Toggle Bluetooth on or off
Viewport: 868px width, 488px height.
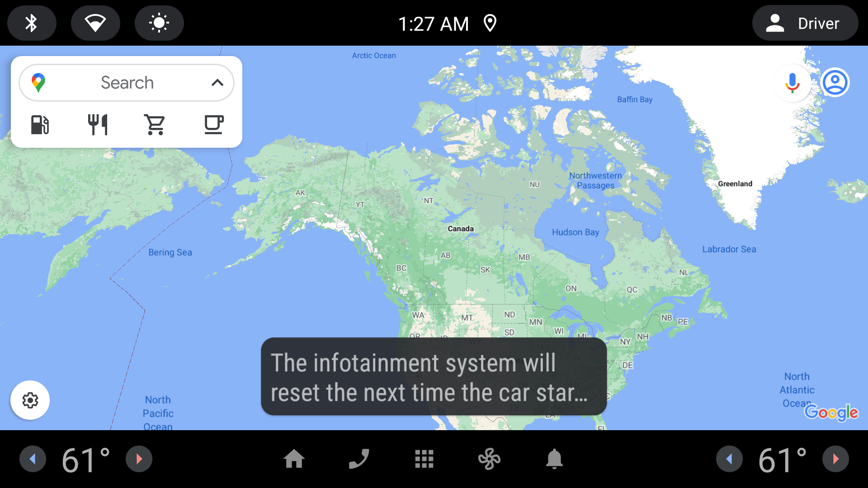pyautogui.click(x=30, y=23)
